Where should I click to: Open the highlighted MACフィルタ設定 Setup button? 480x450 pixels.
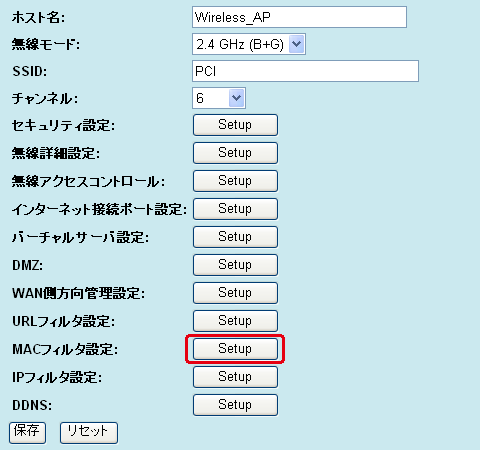pos(235,349)
